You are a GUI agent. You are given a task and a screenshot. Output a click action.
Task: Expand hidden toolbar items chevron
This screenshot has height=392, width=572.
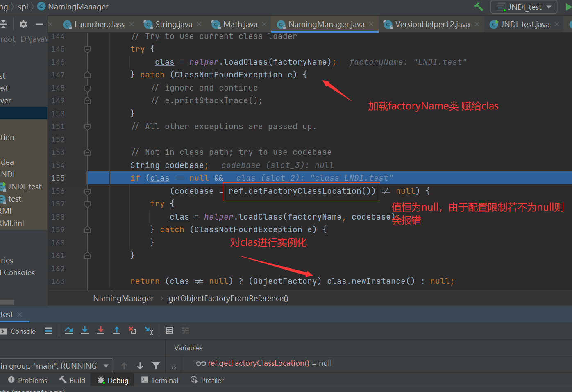[x=173, y=367]
